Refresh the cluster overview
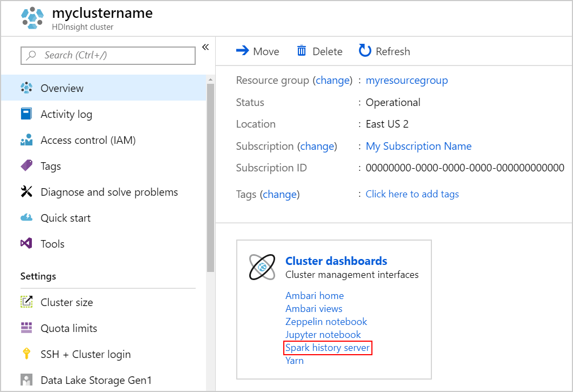 click(384, 51)
